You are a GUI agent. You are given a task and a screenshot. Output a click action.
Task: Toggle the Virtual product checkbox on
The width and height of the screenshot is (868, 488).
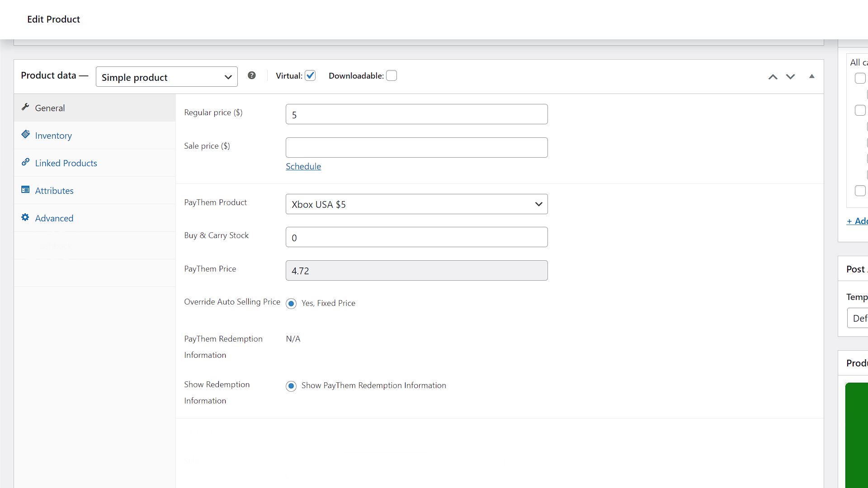tap(311, 75)
